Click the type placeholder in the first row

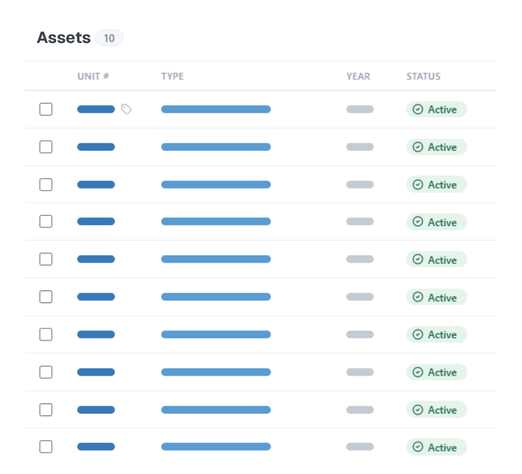[216, 109]
